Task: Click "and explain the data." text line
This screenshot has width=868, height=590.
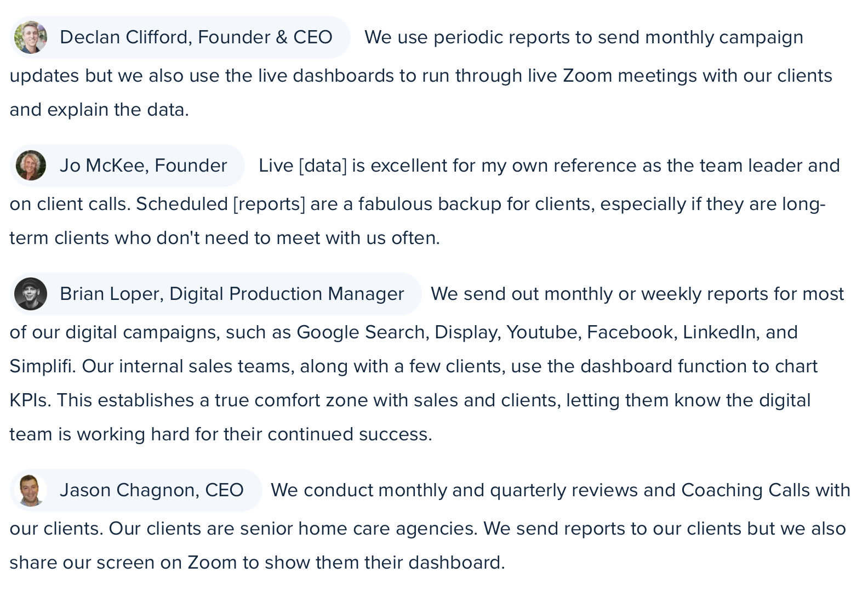Action: pyautogui.click(x=99, y=110)
